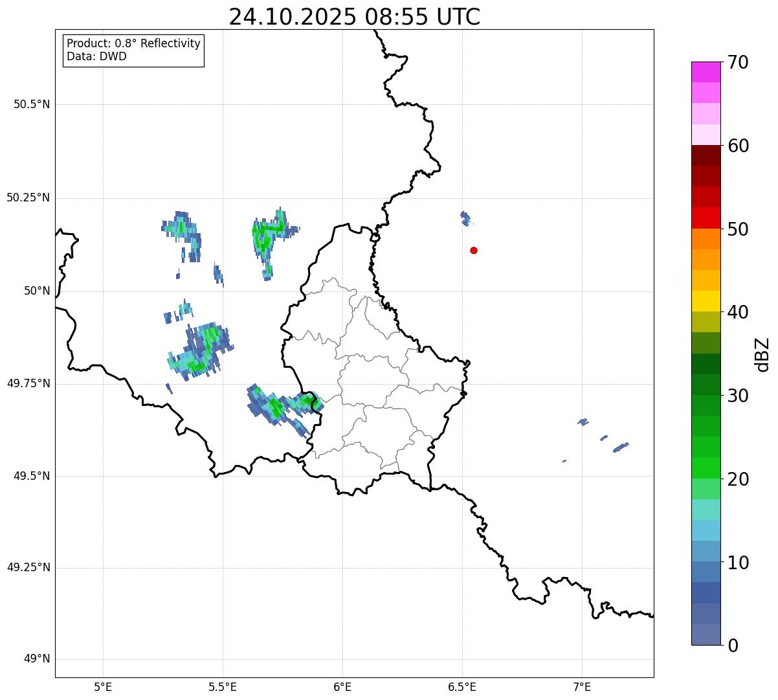This screenshot has width=778, height=700.
Task: Click the Product: 0.8° Reflectivity text
Action: point(133,43)
